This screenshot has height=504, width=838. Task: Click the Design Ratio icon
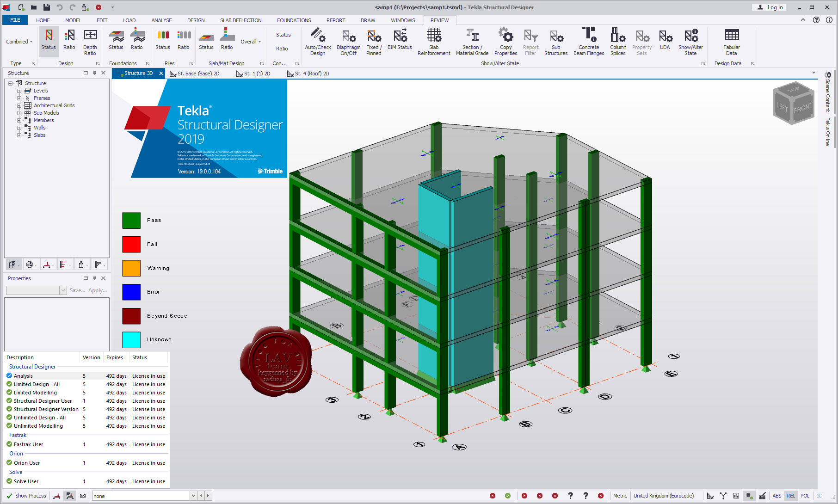pyautogui.click(x=69, y=39)
